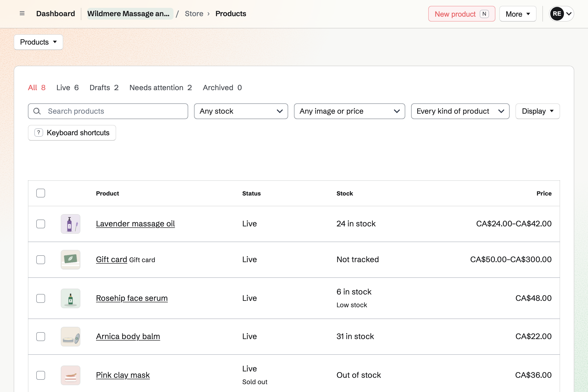Open the Arnica body balm thumbnail
Screen dimensions: 588x392
(x=71, y=337)
